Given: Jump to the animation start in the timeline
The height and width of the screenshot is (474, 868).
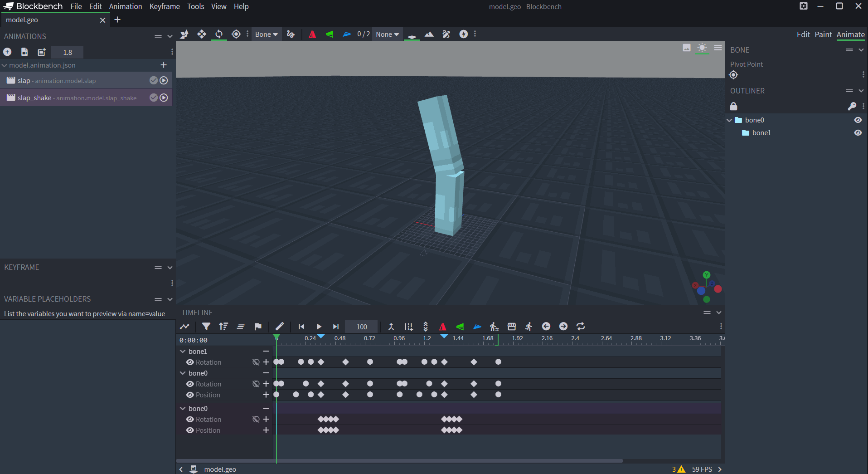Looking at the screenshot, I should click(x=301, y=327).
